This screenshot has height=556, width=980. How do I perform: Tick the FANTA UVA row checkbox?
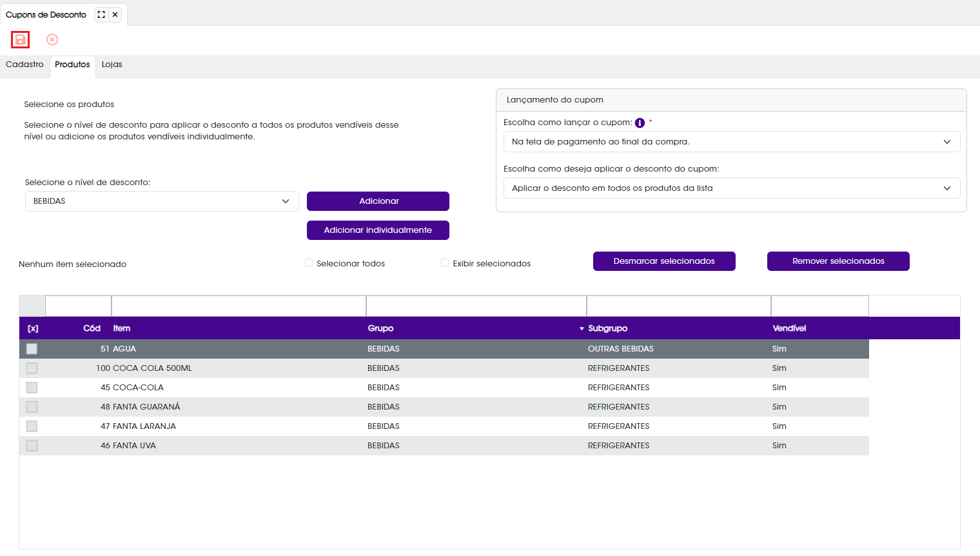pos(32,446)
